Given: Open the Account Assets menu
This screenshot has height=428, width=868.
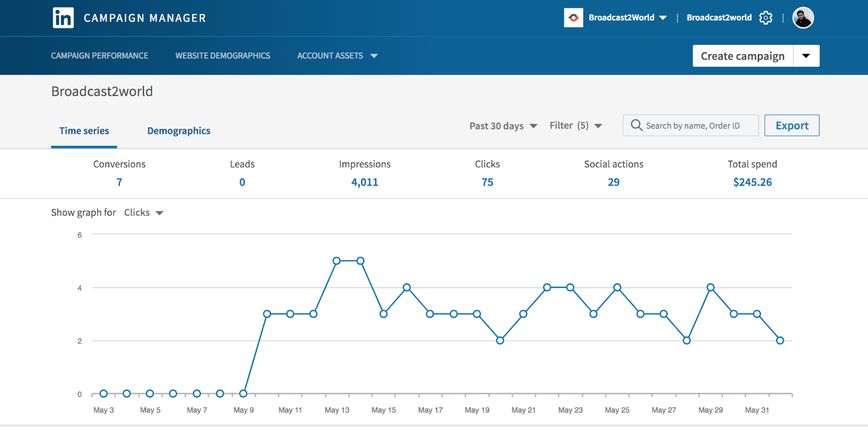Looking at the screenshot, I should (x=337, y=56).
